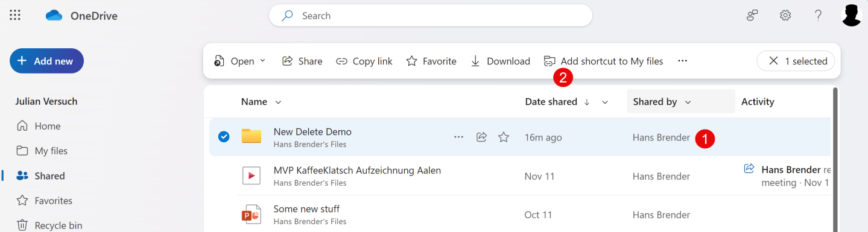Open the account profile picture
Image resolution: width=868 pixels, height=232 pixels.
[x=851, y=16]
